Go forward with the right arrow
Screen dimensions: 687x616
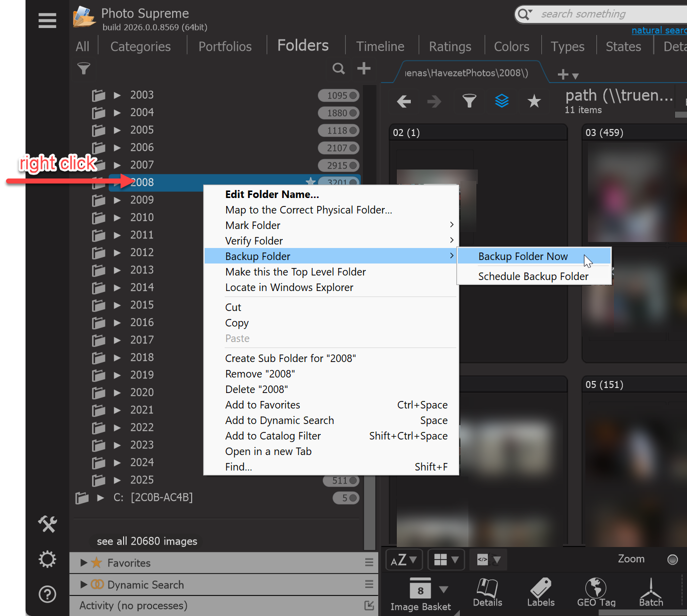434,101
